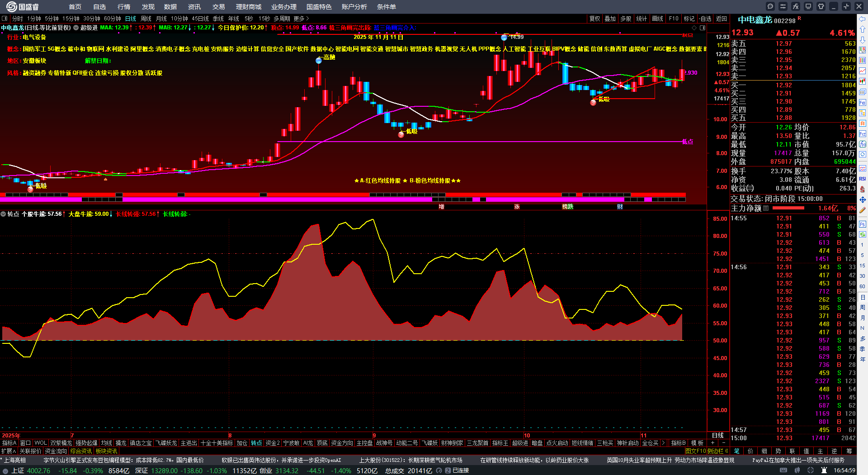Viewport: 868px width, 475px height.
Task: Click the candlestick chart icon in sidebar
Action: coord(863,81)
